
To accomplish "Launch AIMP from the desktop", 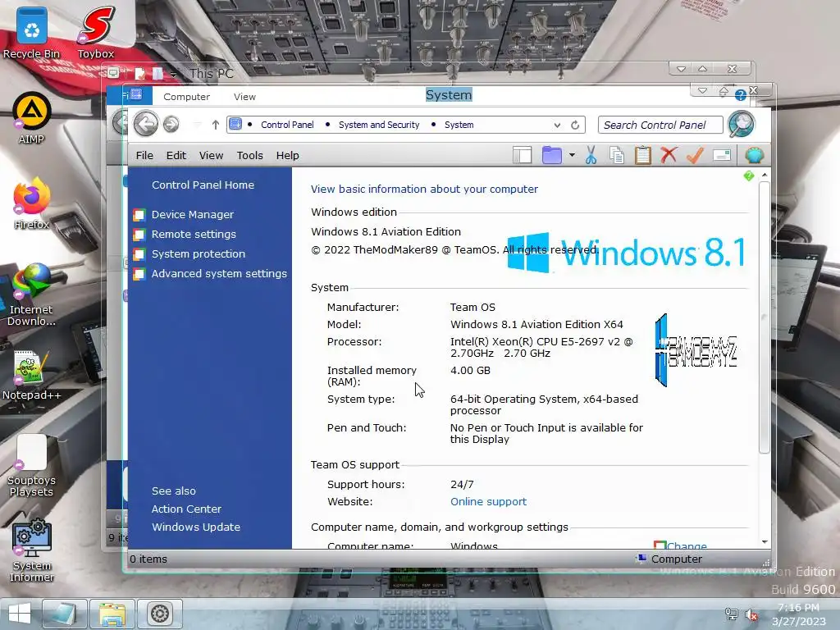I will click(32, 118).
